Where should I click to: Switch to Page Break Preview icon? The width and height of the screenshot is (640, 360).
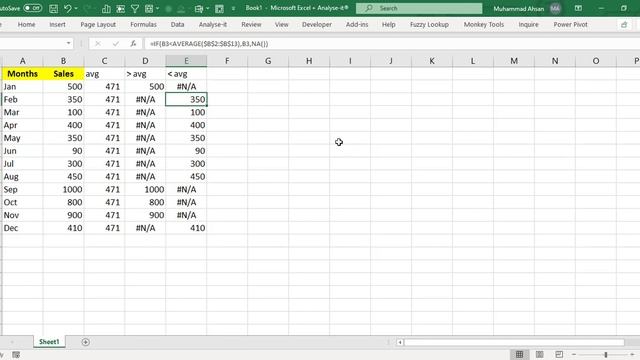point(559,354)
